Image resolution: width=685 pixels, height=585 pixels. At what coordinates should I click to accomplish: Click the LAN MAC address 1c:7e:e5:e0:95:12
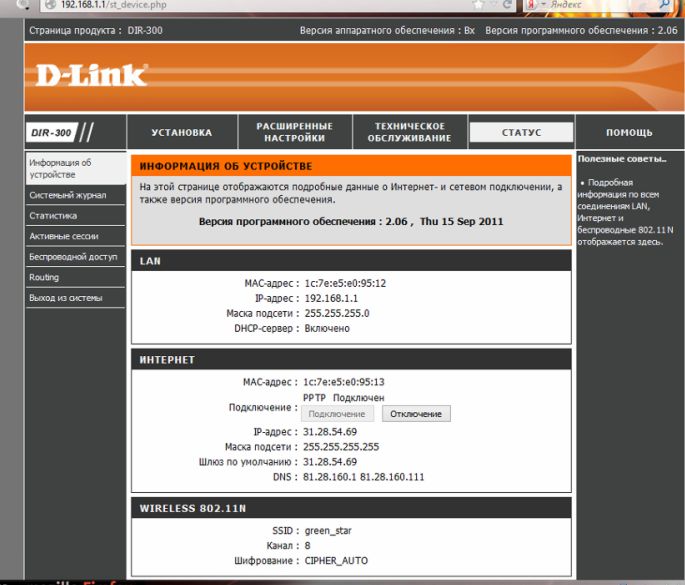[x=345, y=283]
